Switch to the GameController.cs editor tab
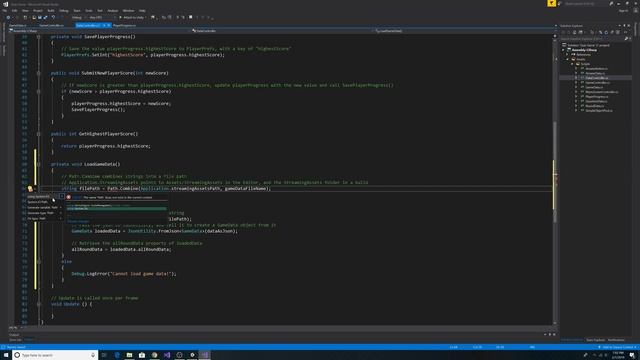 (x=52, y=25)
